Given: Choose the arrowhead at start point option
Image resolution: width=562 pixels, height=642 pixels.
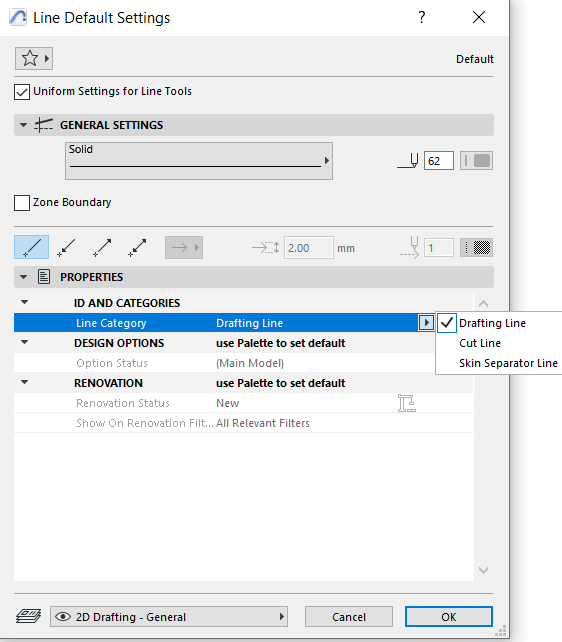Looking at the screenshot, I should [66, 247].
